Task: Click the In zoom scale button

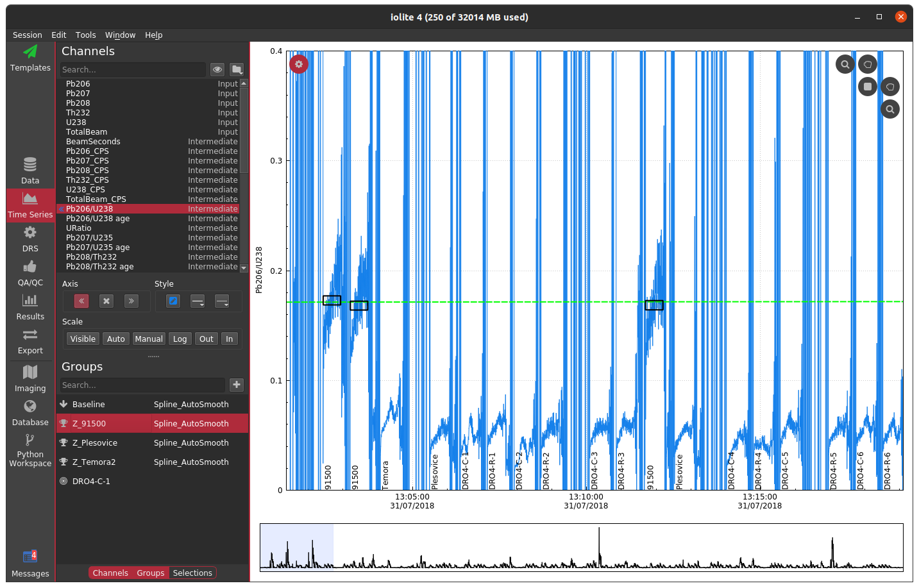Action: tap(230, 339)
